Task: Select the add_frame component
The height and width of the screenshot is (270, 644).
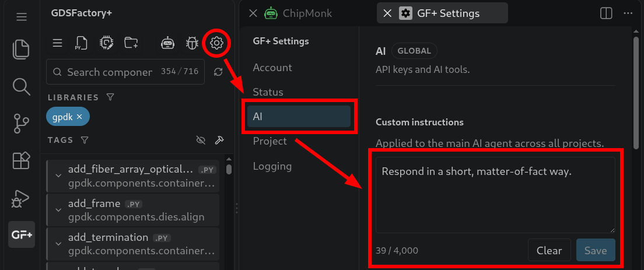Action: point(132,210)
